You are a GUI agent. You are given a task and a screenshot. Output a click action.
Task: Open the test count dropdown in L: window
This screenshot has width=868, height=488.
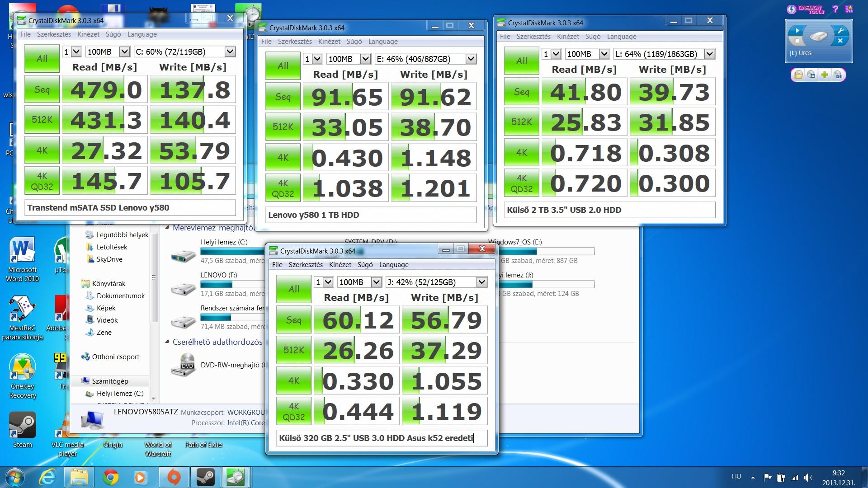click(x=552, y=54)
